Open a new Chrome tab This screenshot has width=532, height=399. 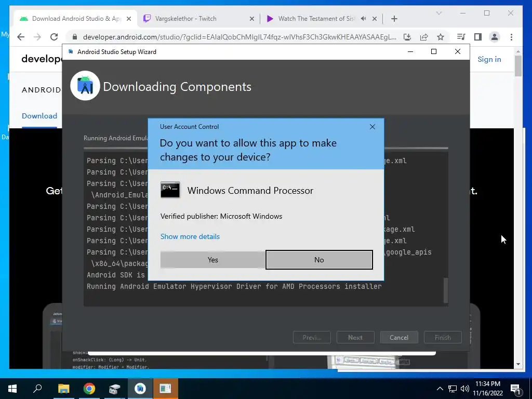(394, 19)
